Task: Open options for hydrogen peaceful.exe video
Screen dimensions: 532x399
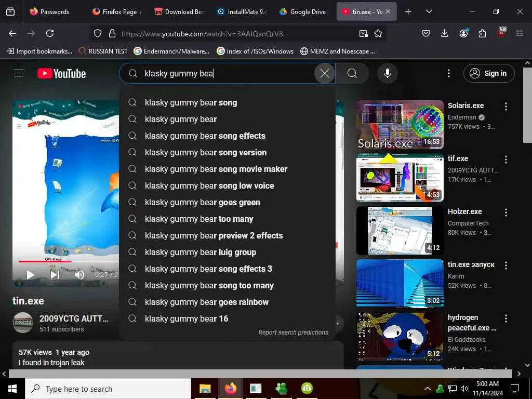Action: (x=506, y=318)
